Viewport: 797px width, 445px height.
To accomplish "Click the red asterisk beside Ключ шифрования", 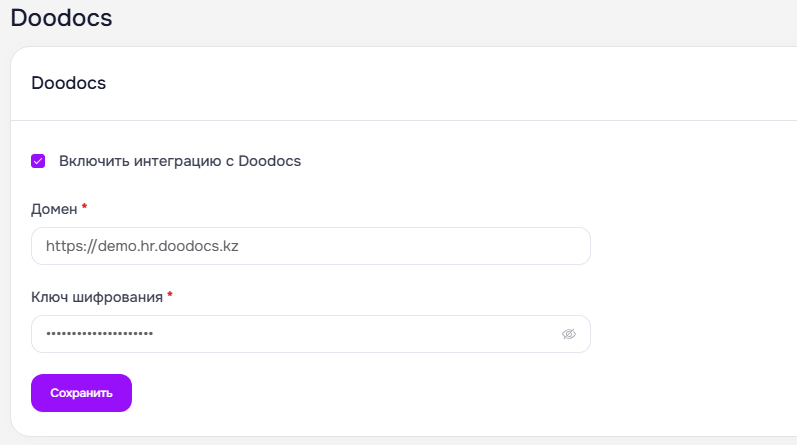I will 170,294.
